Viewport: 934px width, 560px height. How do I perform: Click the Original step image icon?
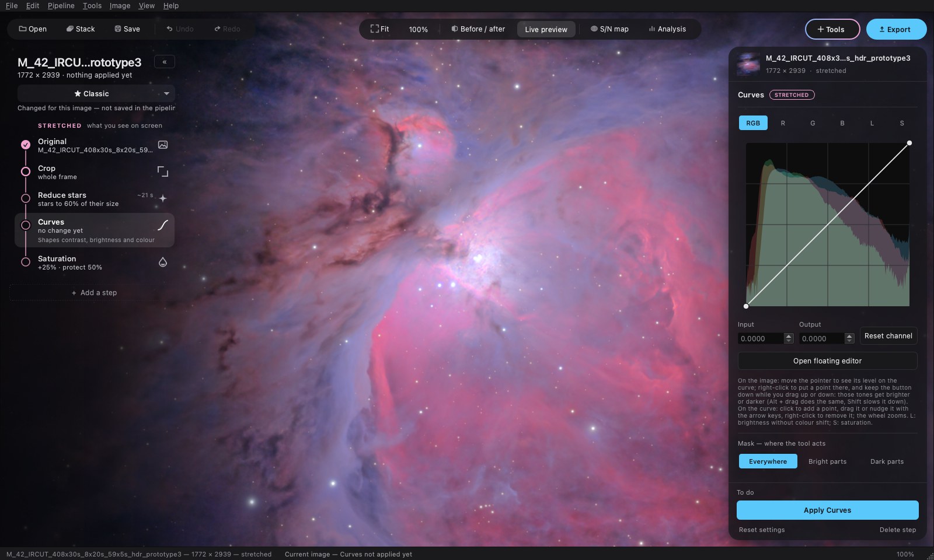[x=163, y=145]
